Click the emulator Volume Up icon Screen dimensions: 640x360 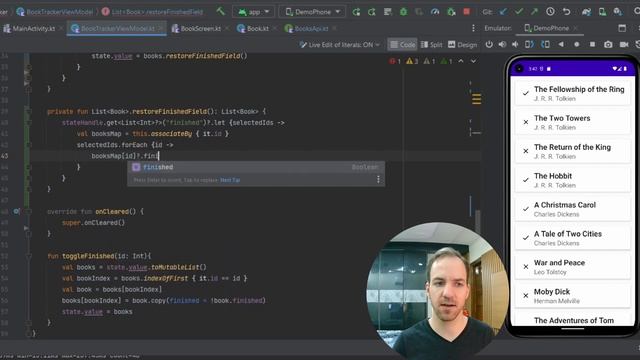click(502, 44)
